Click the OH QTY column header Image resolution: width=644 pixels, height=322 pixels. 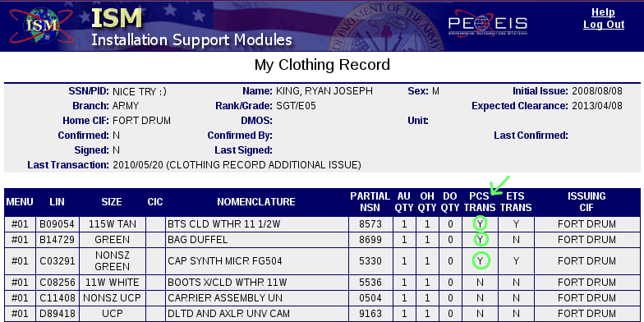[x=427, y=202]
